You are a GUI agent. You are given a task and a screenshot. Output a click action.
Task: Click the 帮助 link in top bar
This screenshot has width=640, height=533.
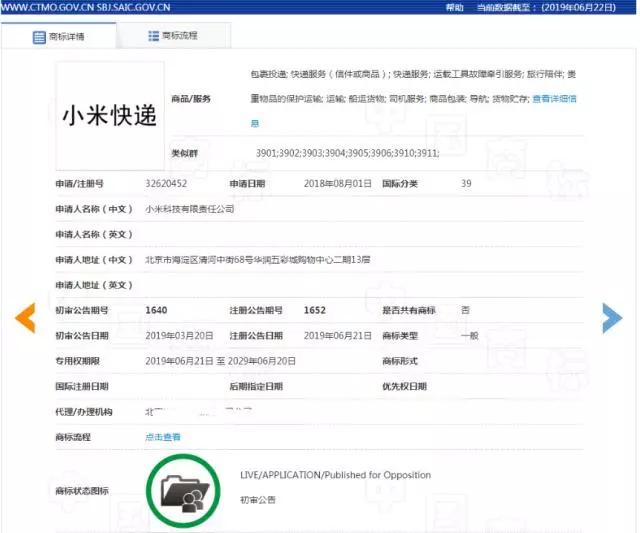pyautogui.click(x=454, y=7)
